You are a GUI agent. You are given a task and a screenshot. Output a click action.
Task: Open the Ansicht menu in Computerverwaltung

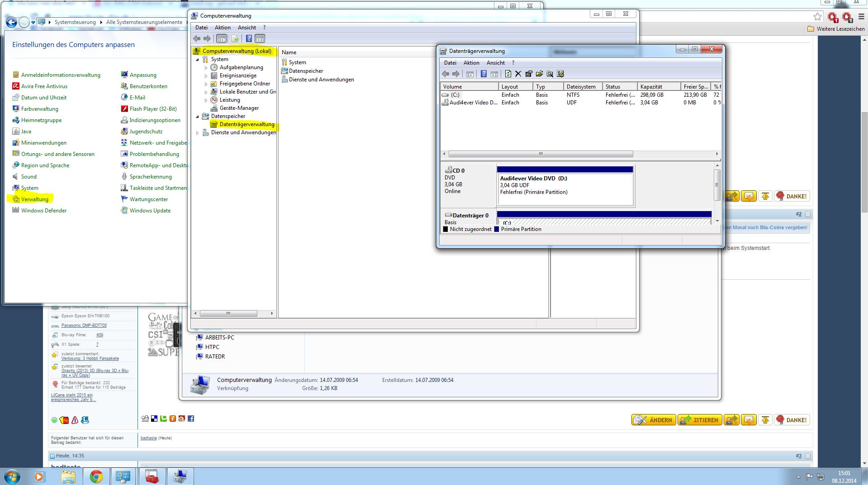coord(247,28)
